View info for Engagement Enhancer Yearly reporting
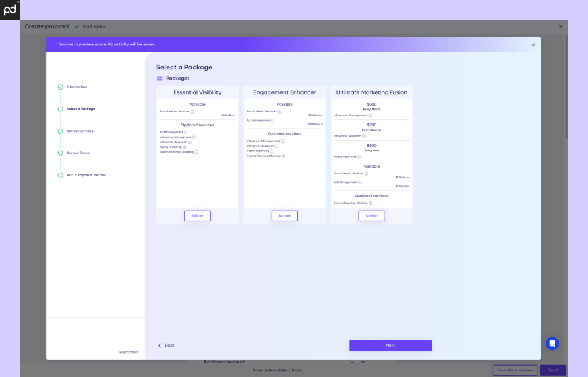This screenshot has height=377, width=588. point(272,151)
